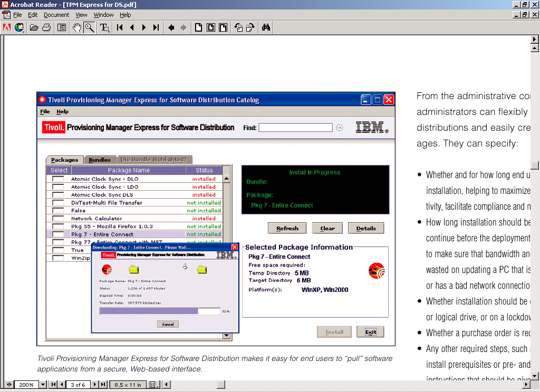Click the horizontal scrollbar thumb
Screen dimensions: 540x392
221,385
